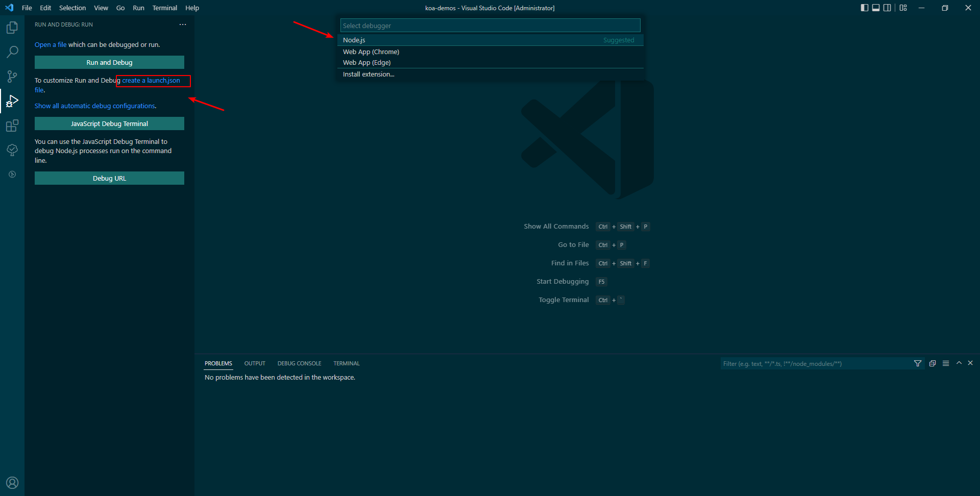Select Web App (Chrome) debugger

point(490,52)
